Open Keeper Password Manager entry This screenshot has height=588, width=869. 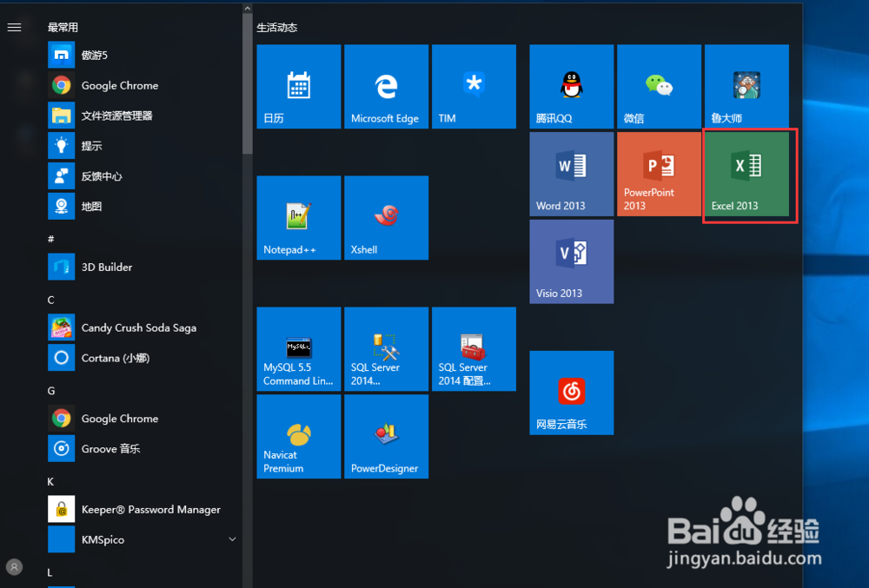click(x=143, y=509)
